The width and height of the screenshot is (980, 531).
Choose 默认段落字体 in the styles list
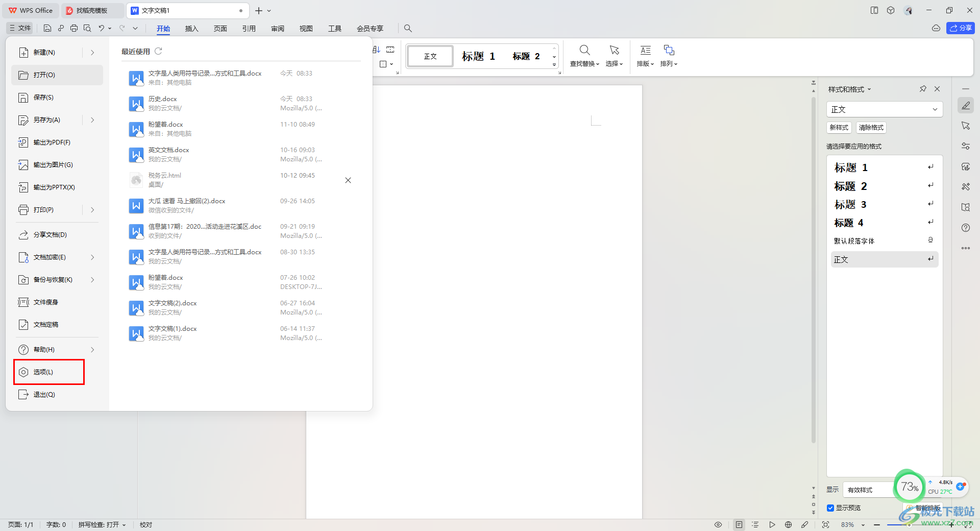(x=884, y=241)
